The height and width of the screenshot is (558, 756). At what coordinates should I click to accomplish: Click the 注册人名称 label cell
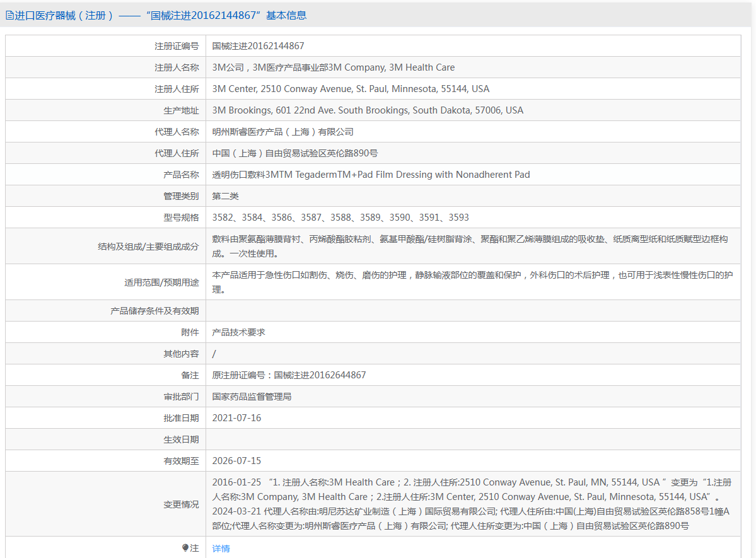click(x=105, y=67)
